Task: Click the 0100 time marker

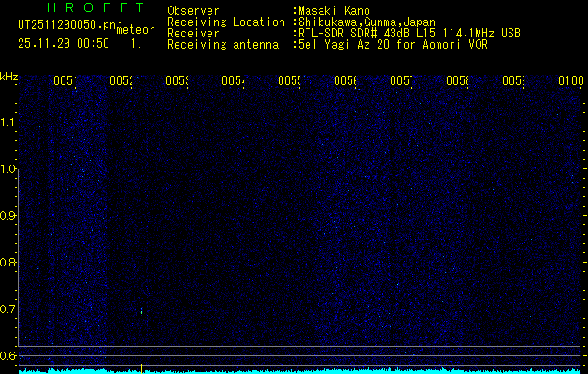Action: tap(571, 80)
